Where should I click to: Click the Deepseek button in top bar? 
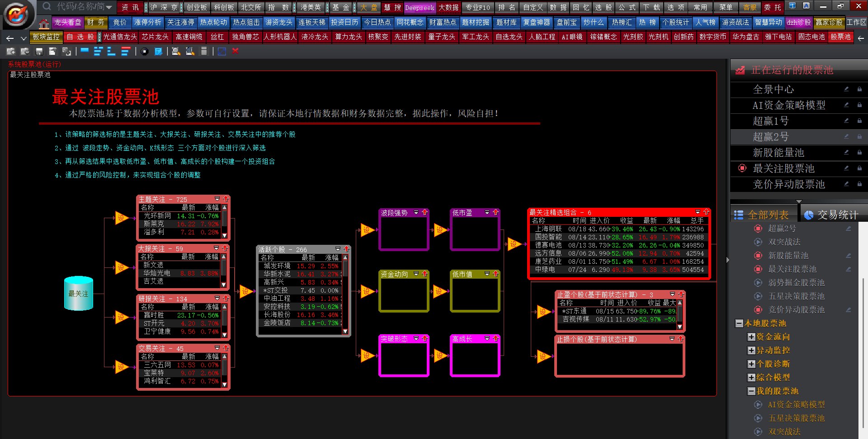[x=419, y=8]
